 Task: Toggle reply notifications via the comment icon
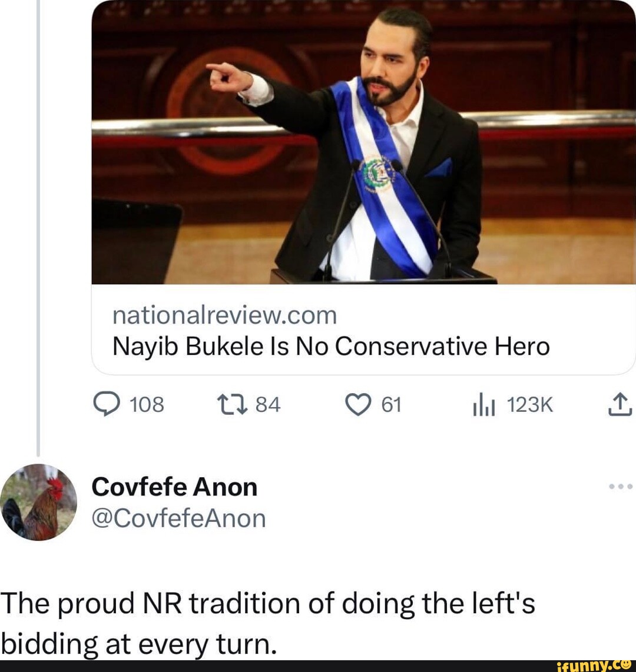[x=109, y=404]
